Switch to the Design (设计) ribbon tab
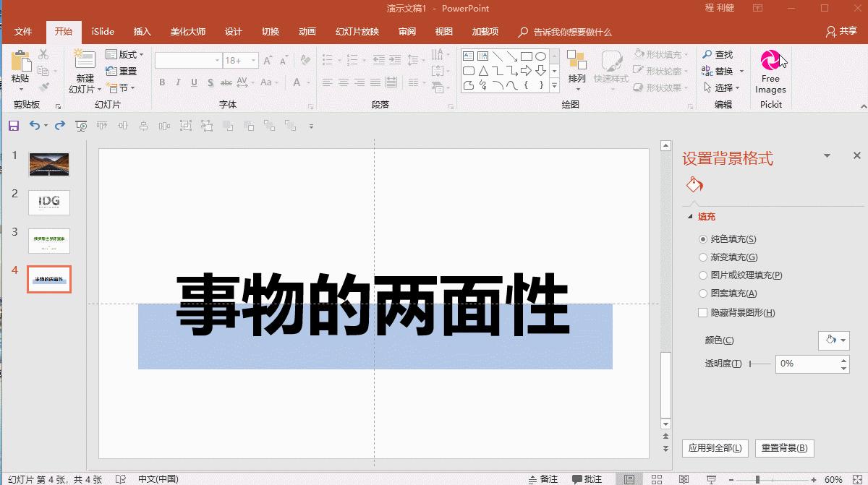 232,31
